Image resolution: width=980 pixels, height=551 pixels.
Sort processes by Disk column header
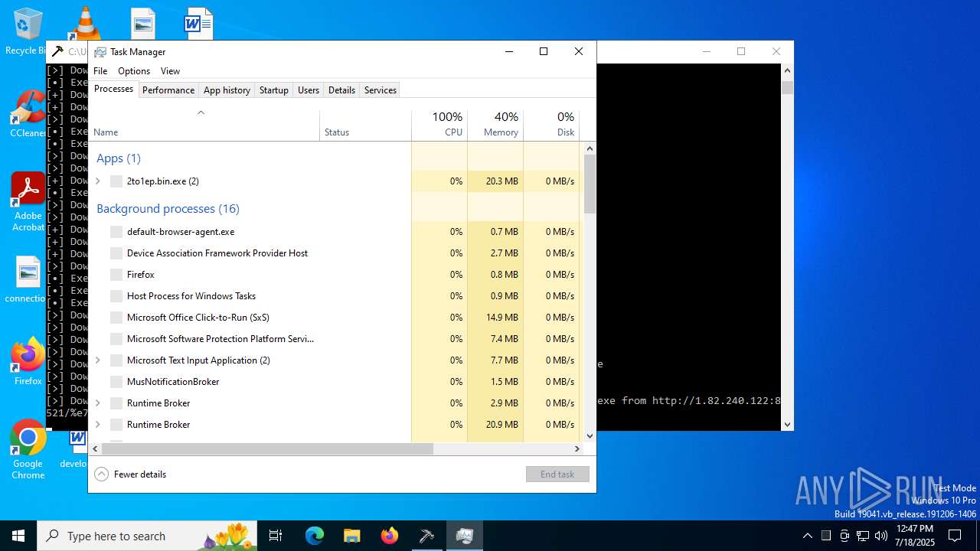(x=551, y=125)
